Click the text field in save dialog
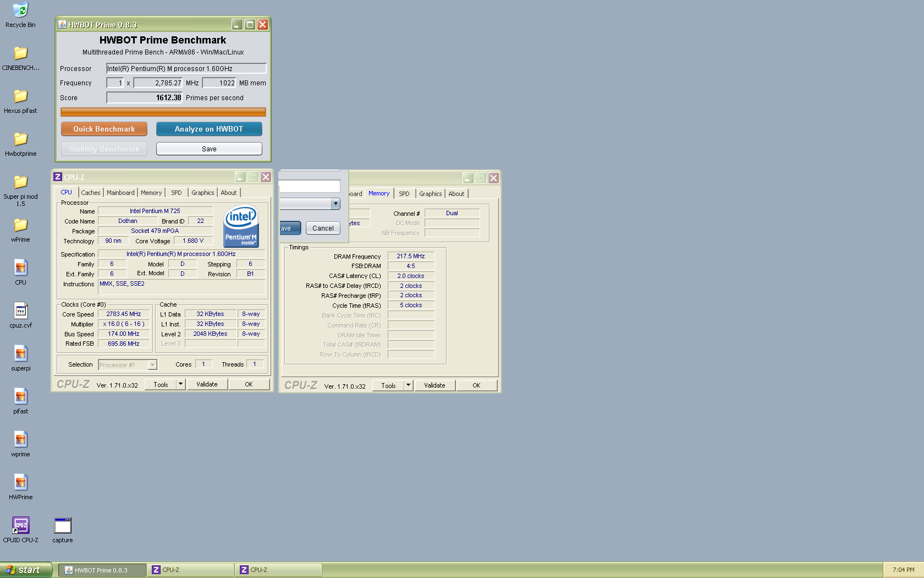 [310, 186]
